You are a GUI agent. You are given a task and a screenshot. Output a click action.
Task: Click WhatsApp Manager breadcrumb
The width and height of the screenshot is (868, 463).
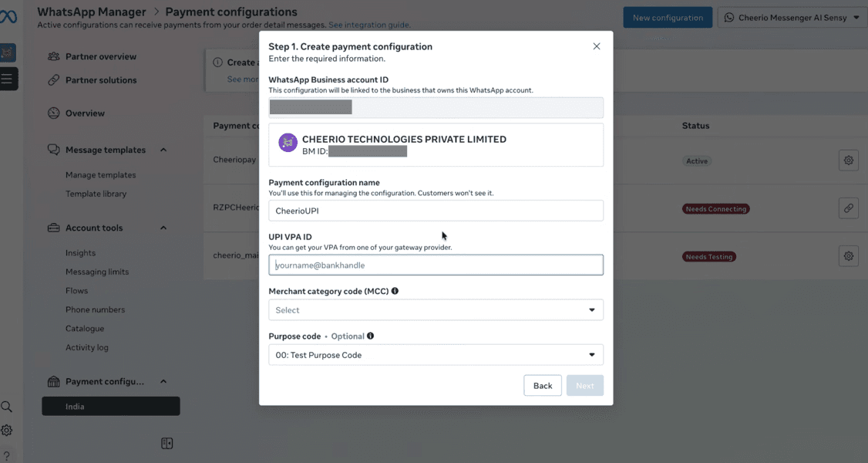click(x=91, y=12)
